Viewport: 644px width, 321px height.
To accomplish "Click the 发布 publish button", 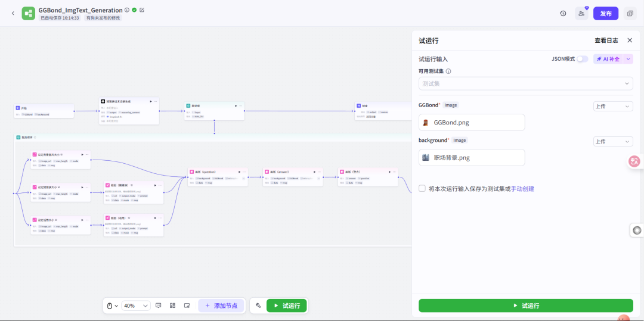I will pos(606,14).
